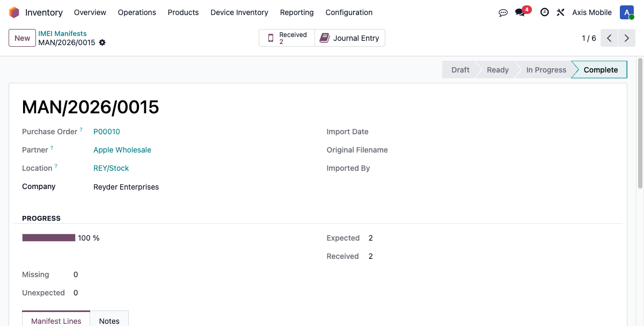Expand the Configuration menu
The height and width of the screenshot is (326, 644).
349,12
